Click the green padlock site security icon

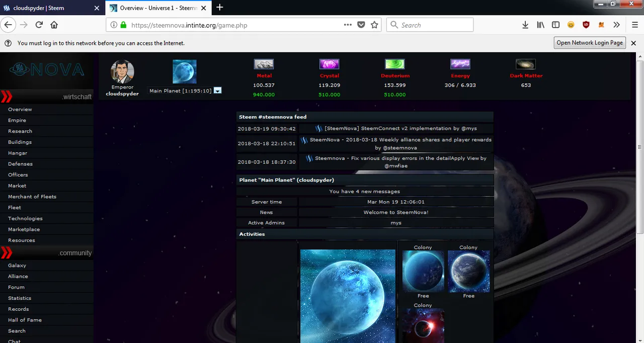(x=123, y=25)
